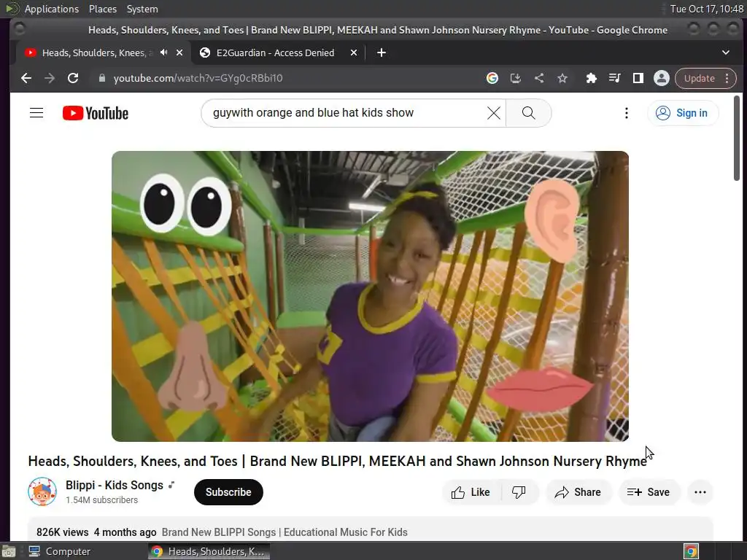This screenshot has height=560, width=747.
Task: Open the Places menu
Action: [x=103, y=9]
